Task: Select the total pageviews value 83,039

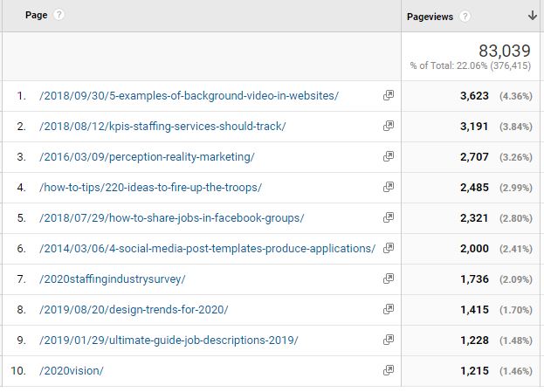Action: [x=505, y=51]
